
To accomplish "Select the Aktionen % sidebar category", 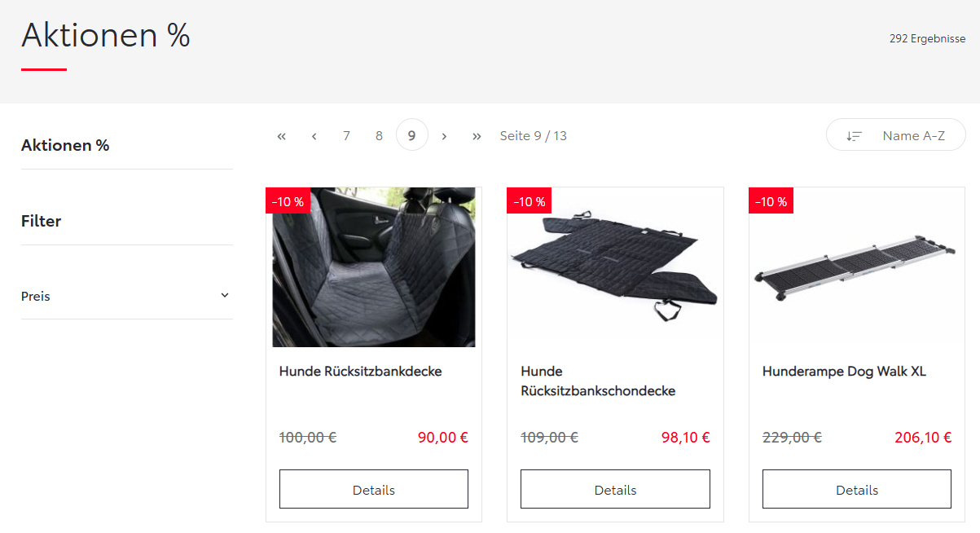I will tap(65, 145).
